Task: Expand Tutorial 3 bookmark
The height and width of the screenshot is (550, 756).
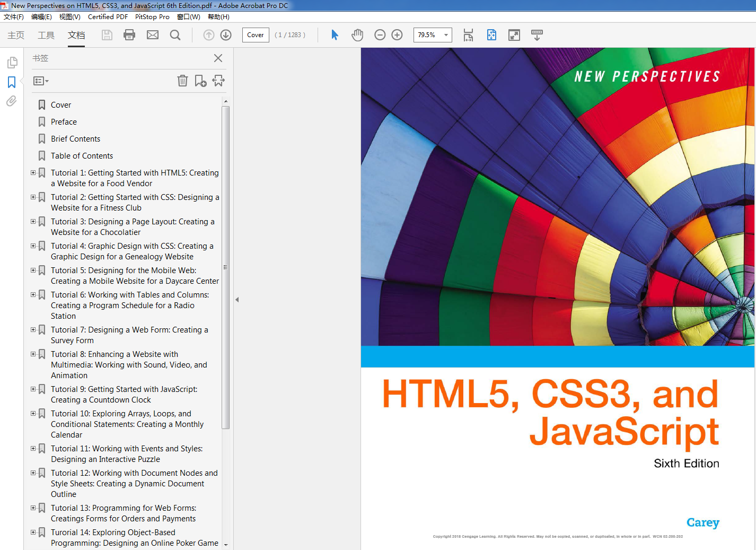Action: click(33, 222)
